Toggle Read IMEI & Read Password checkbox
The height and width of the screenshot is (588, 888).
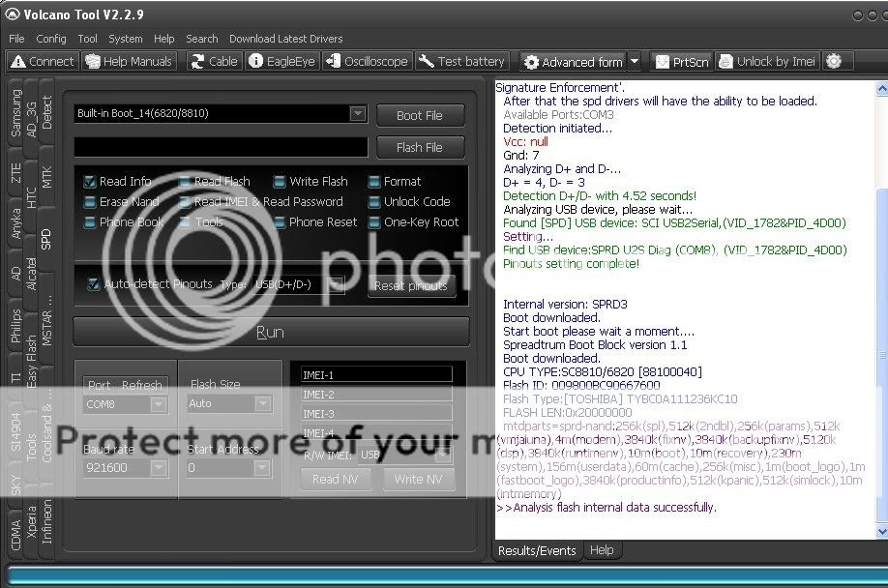tap(185, 202)
